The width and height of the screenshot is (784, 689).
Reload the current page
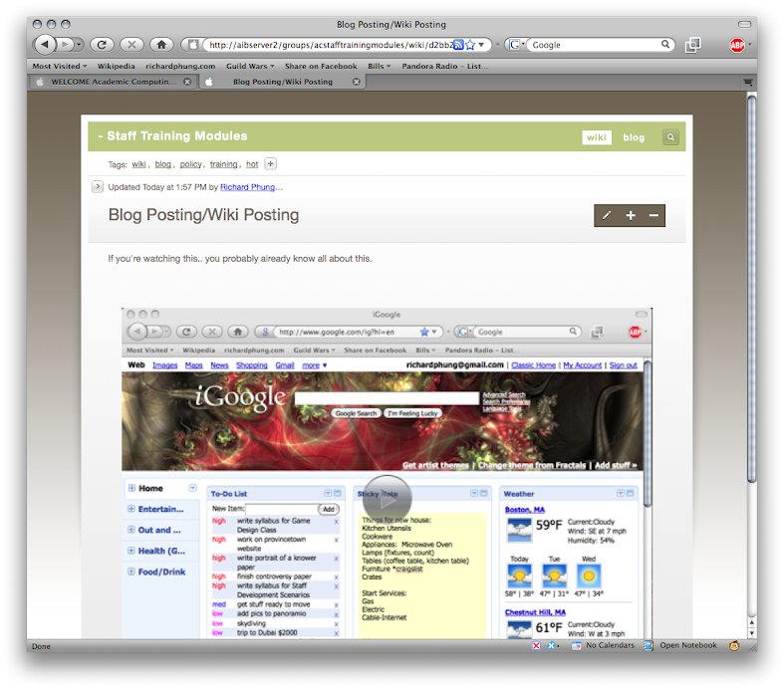tap(101, 45)
